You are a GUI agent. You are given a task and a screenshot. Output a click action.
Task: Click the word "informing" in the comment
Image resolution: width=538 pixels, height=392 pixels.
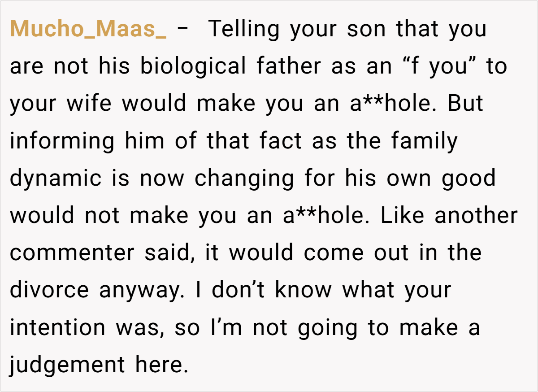click(x=62, y=141)
